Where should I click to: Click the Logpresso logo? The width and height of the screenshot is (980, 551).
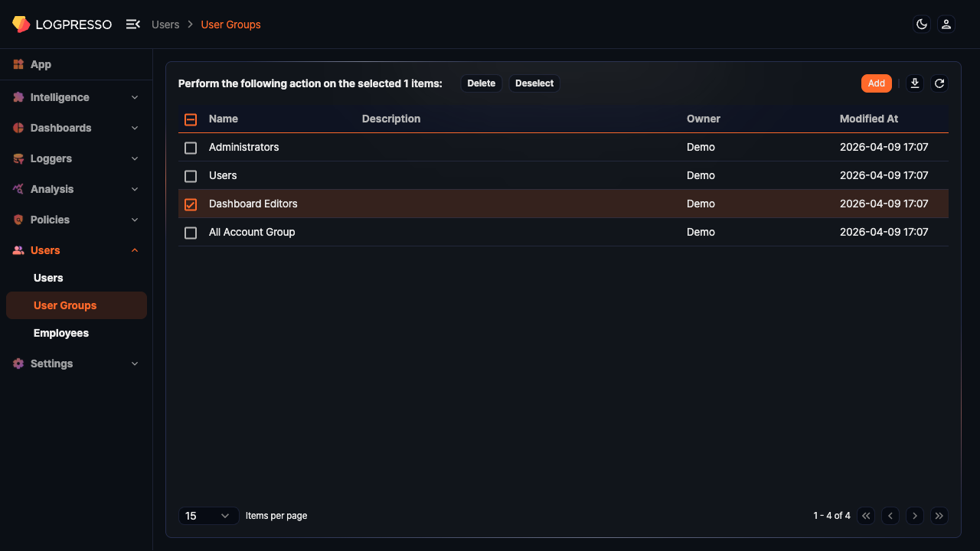[62, 24]
